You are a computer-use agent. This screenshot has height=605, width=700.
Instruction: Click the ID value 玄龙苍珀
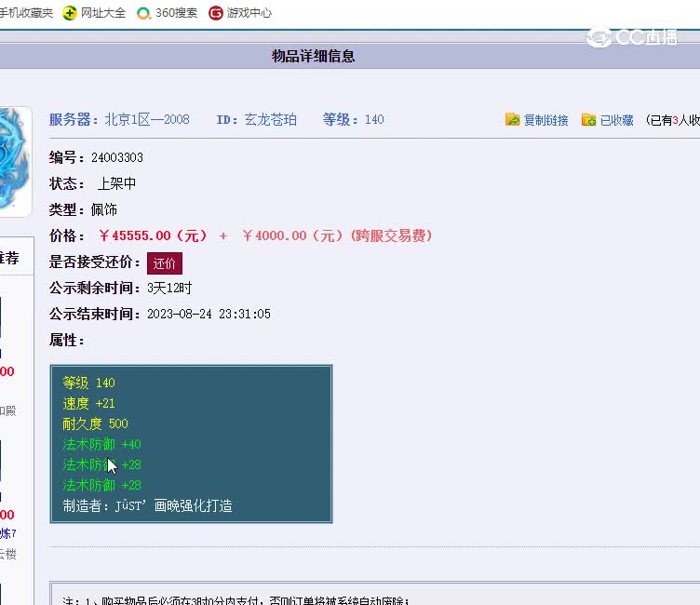(270, 120)
